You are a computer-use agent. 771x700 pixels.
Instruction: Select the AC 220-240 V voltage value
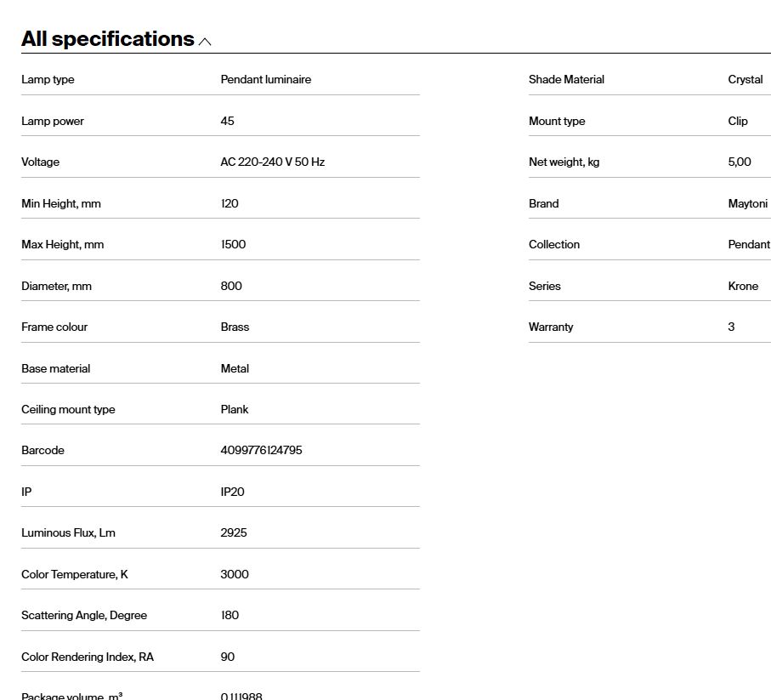coord(272,162)
